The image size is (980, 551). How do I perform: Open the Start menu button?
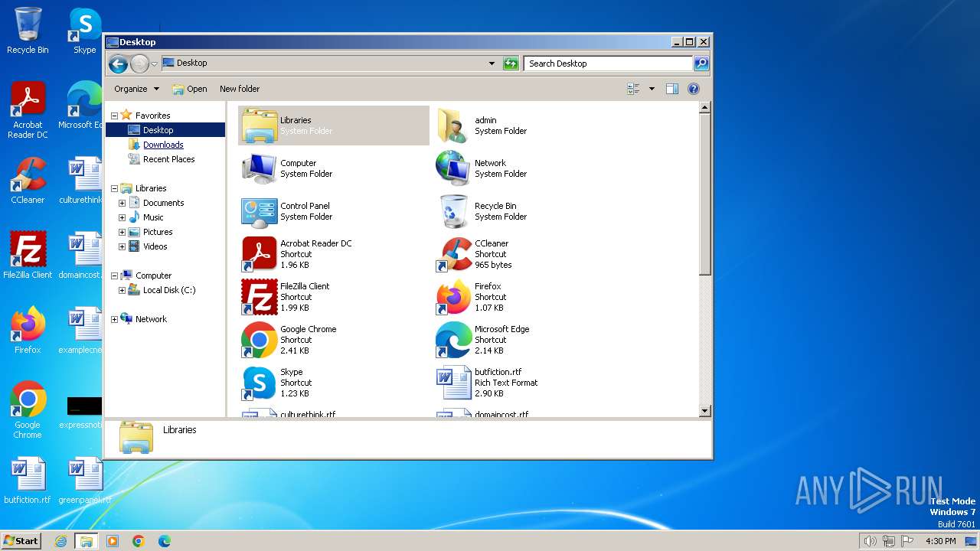tap(21, 540)
